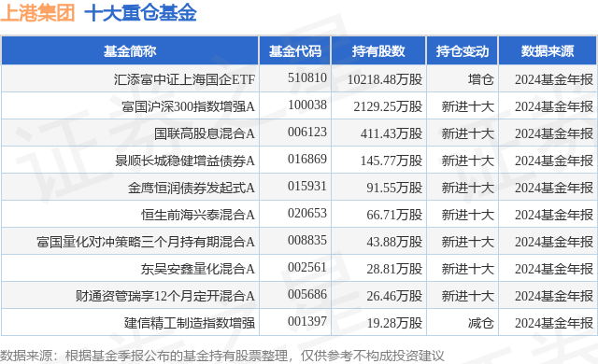Select the 持有股数 column header
This screenshot has height=364, width=598.
[378, 51]
